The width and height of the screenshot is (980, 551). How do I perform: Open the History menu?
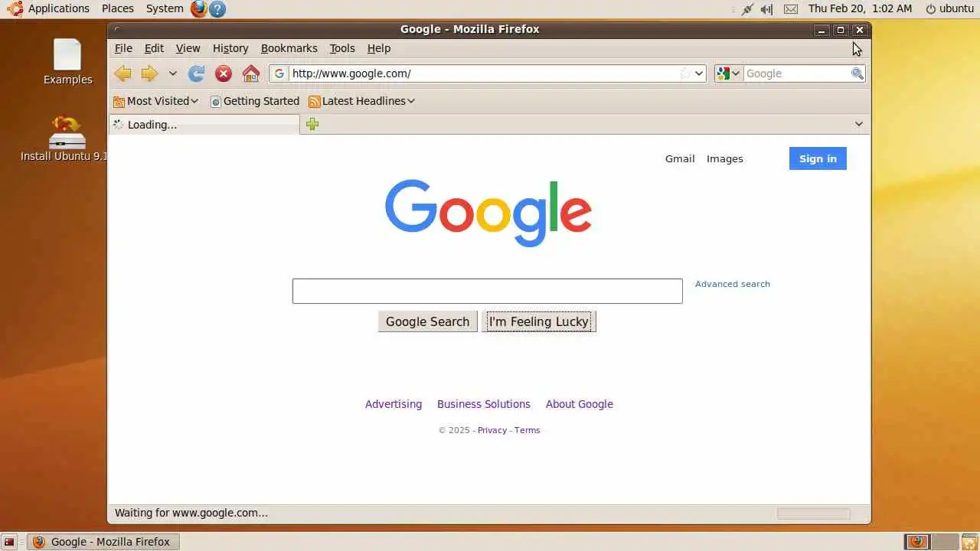coord(230,48)
